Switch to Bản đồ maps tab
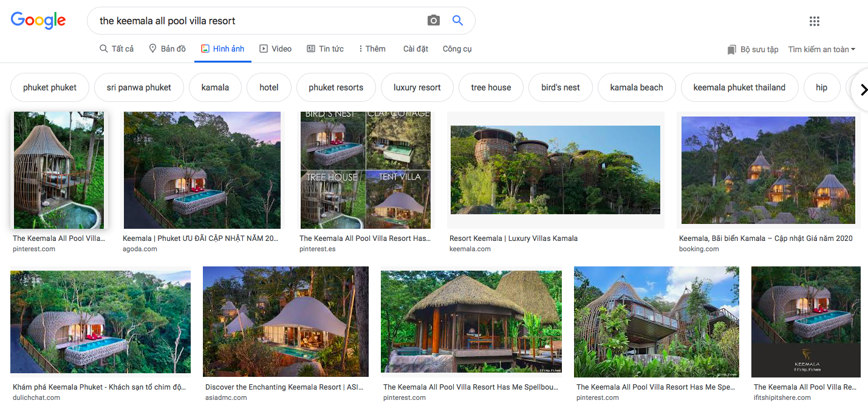The image size is (868, 406). pos(168,49)
